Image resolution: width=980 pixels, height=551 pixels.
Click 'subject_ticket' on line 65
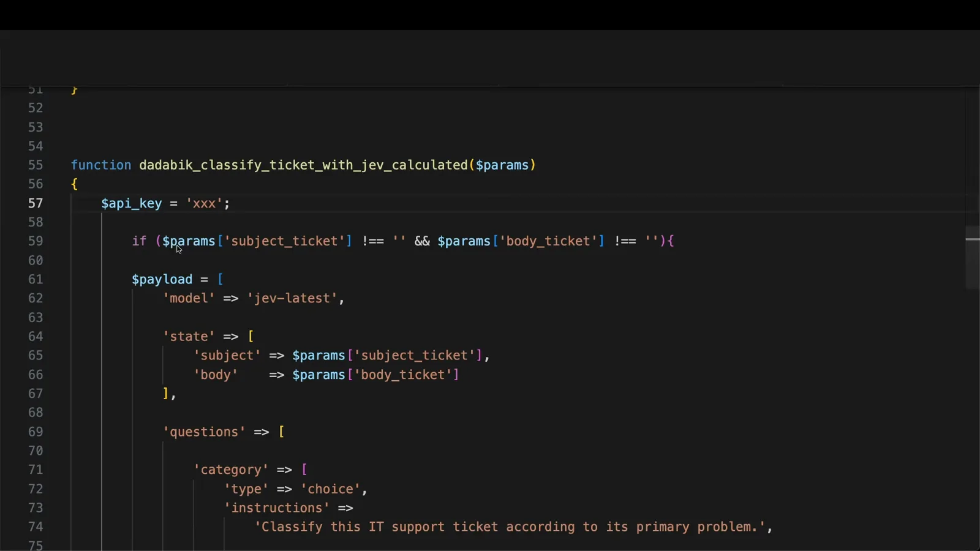pyautogui.click(x=415, y=356)
